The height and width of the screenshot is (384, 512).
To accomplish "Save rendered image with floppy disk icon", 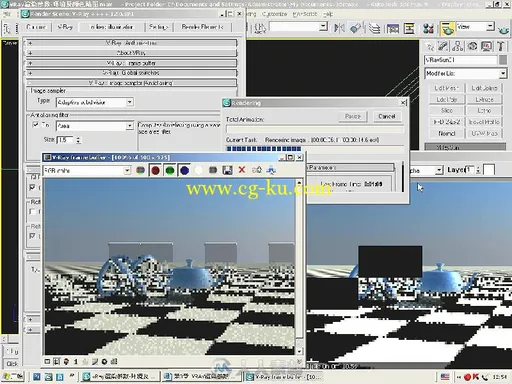I will click(x=227, y=170).
